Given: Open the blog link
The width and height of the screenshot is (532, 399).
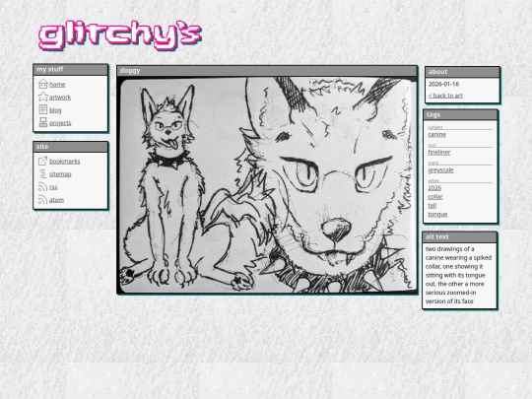Looking at the screenshot, I should [x=55, y=110].
